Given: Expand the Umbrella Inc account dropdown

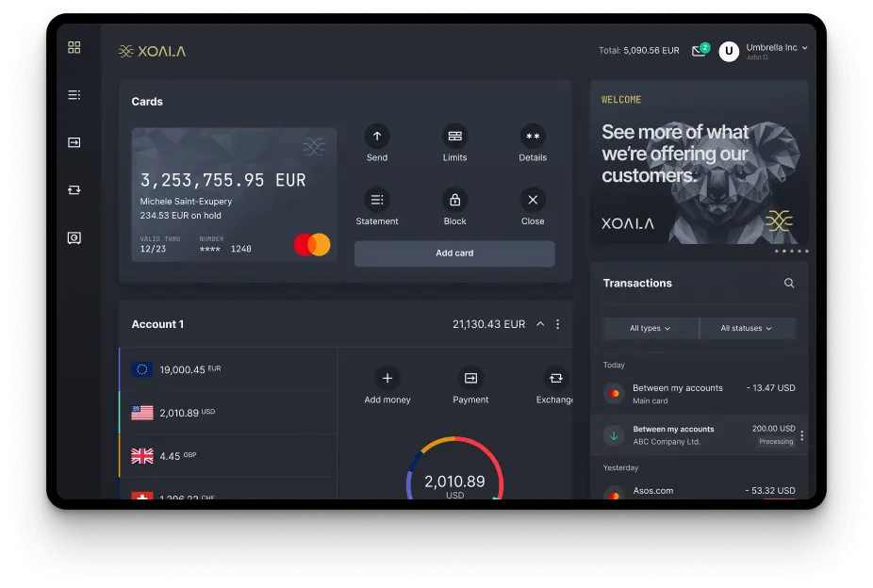Looking at the screenshot, I should click(x=804, y=48).
